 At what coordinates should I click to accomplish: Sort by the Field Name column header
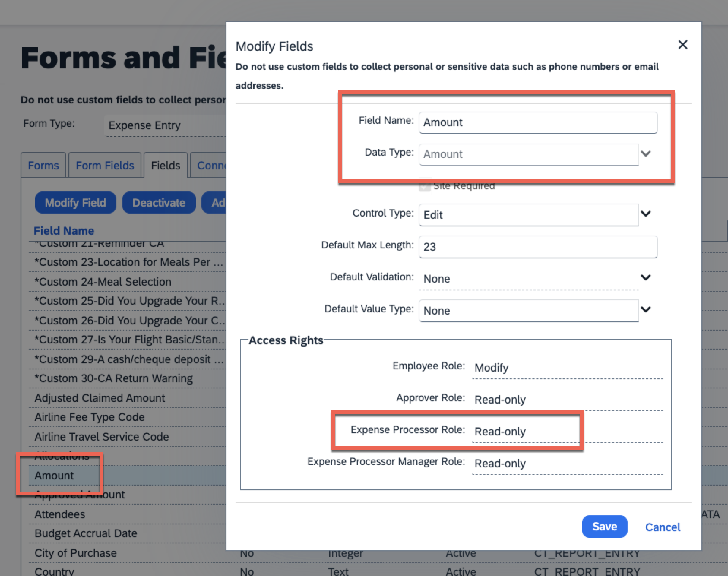(x=64, y=231)
